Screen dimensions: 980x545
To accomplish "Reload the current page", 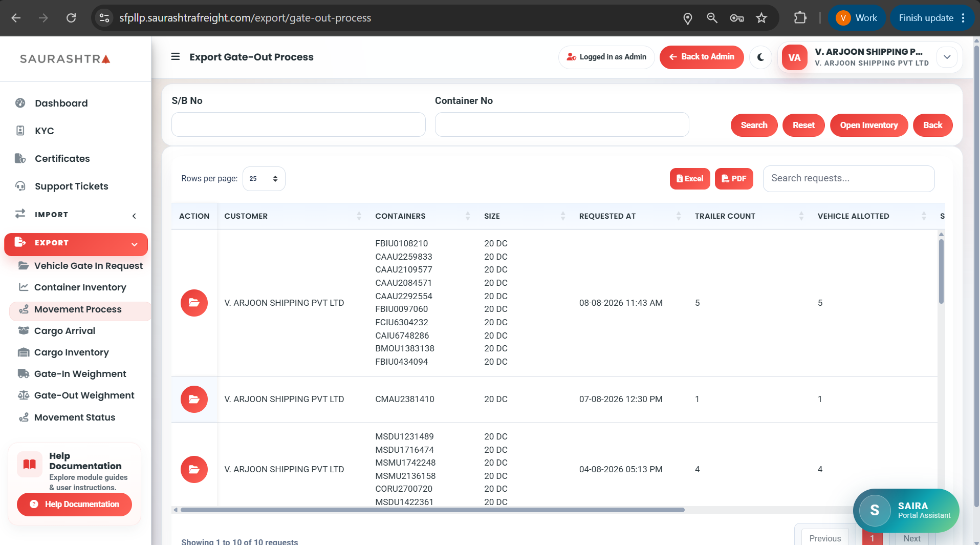I will pos(71,18).
